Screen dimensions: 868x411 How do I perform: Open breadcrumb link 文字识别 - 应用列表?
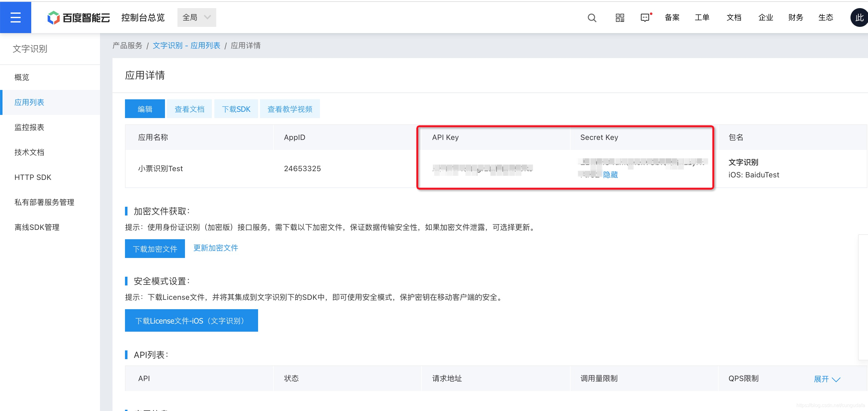click(x=186, y=46)
